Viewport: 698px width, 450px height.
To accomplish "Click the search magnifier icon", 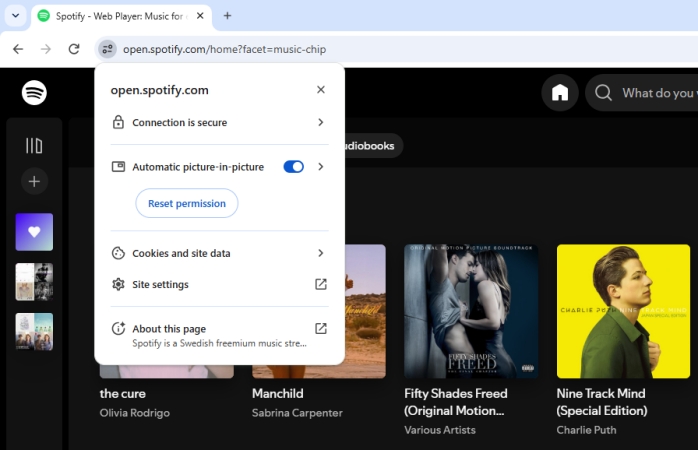I will [x=603, y=93].
